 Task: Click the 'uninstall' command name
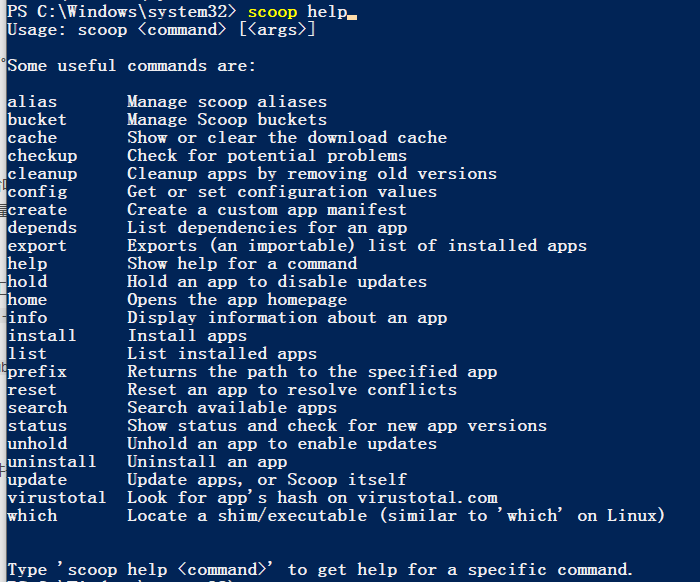(x=52, y=462)
